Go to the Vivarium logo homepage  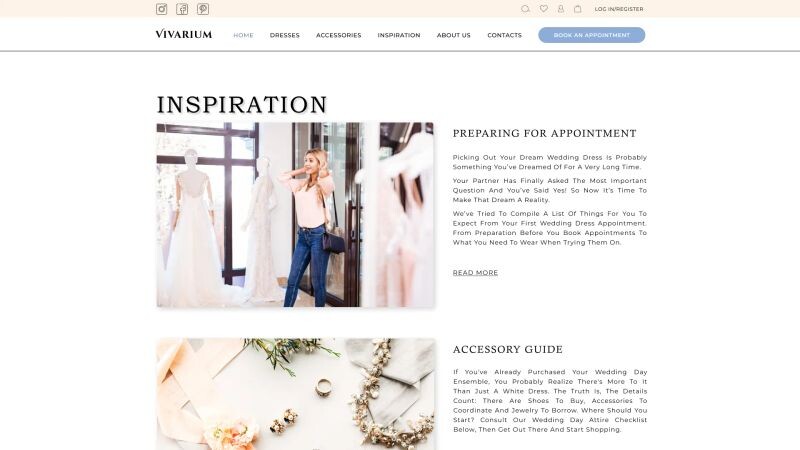(184, 34)
